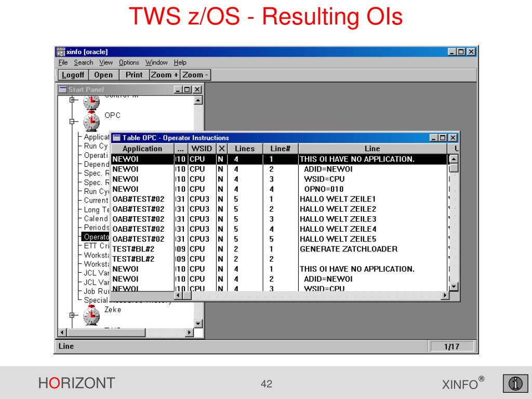The height and width of the screenshot is (399, 532).
Task: Click the Zeke clock icon in the tree
Action: coord(91,315)
